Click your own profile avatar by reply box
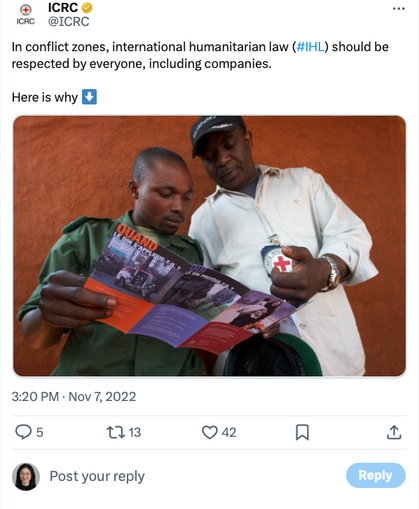This screenshot has width=419, height=509. (26, 477)
